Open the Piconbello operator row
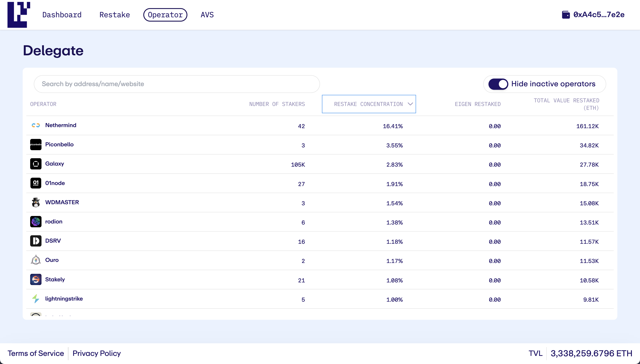 (x=59, y=144)
